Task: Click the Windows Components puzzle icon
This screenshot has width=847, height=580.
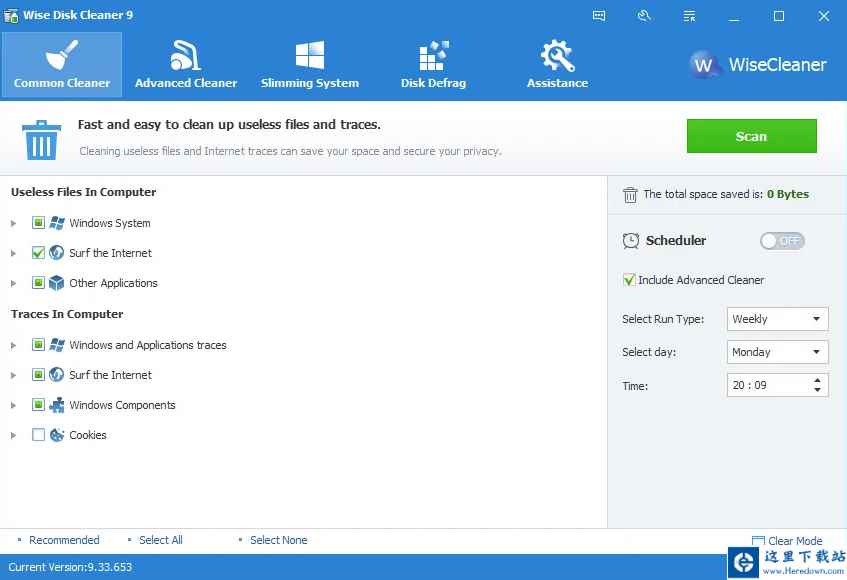Action: point(57,404)
